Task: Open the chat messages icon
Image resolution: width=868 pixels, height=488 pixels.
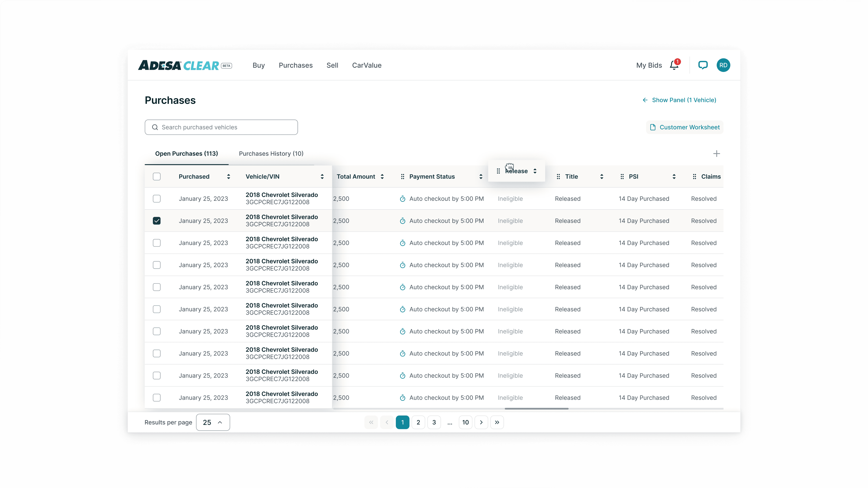Action: click(703, 65)
